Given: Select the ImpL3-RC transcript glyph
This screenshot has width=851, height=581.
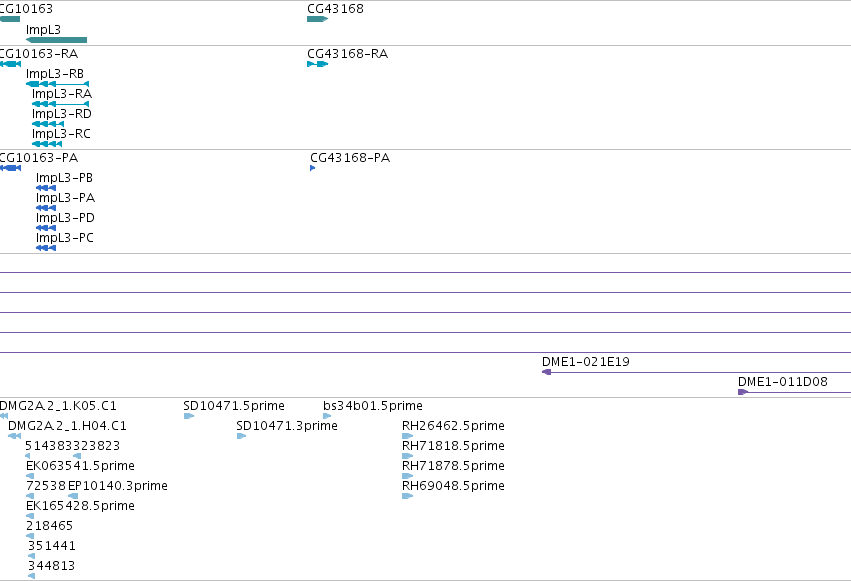Looking at the screenshot, I should (47, 144).
